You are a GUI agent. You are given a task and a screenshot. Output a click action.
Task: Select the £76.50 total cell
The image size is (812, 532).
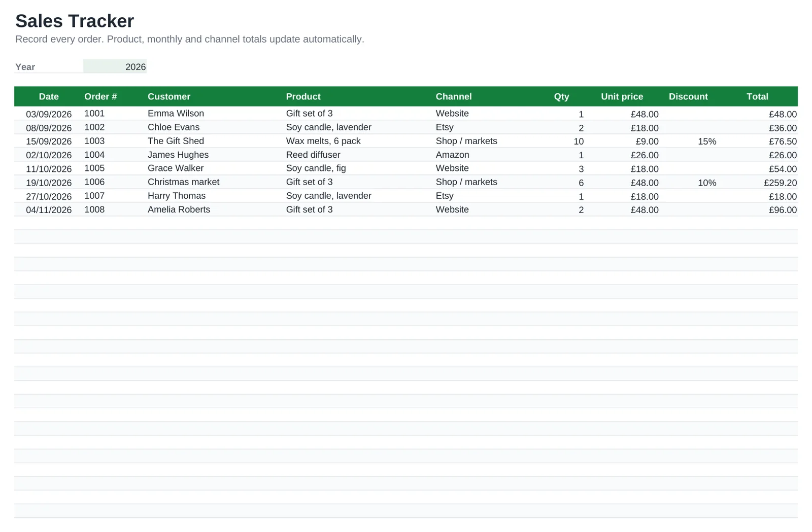783,141
